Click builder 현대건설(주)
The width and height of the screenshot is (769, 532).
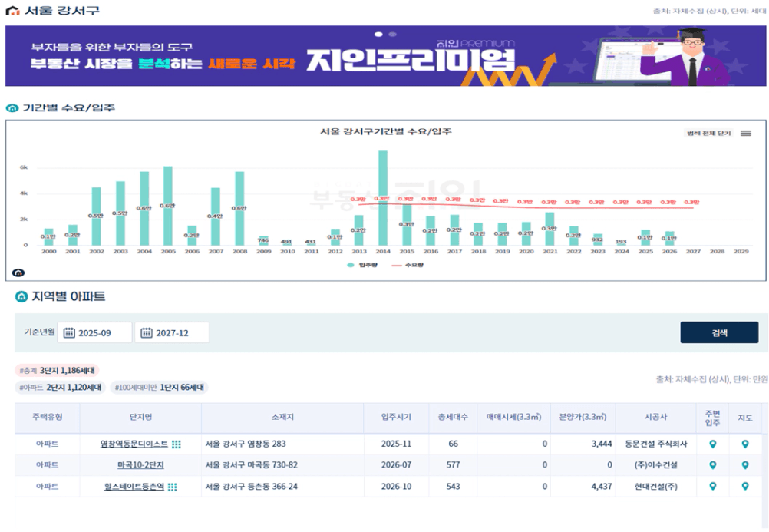tap(655, 487)
